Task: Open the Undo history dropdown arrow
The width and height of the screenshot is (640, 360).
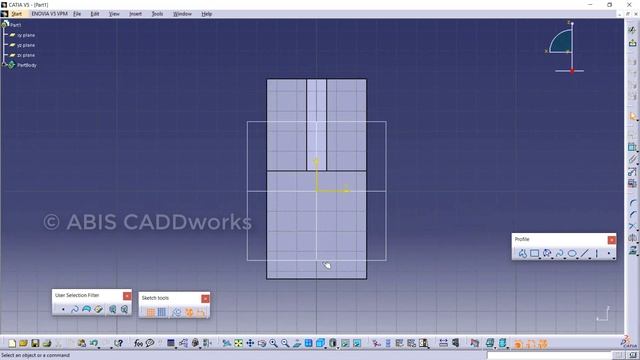Action: click(x=99, y=347)
